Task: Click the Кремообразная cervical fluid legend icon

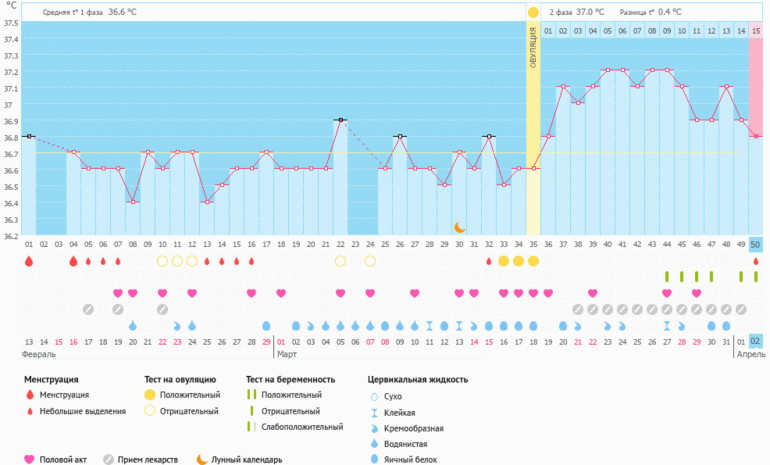Action: click(374, 426)
